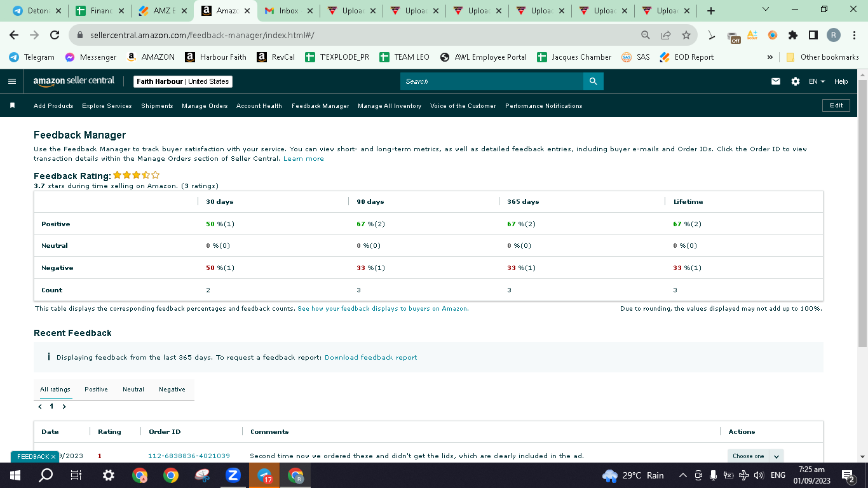Reload the current page
This screenshot has height=488, width=868.
pyautogui.click(x=55, y=35)
